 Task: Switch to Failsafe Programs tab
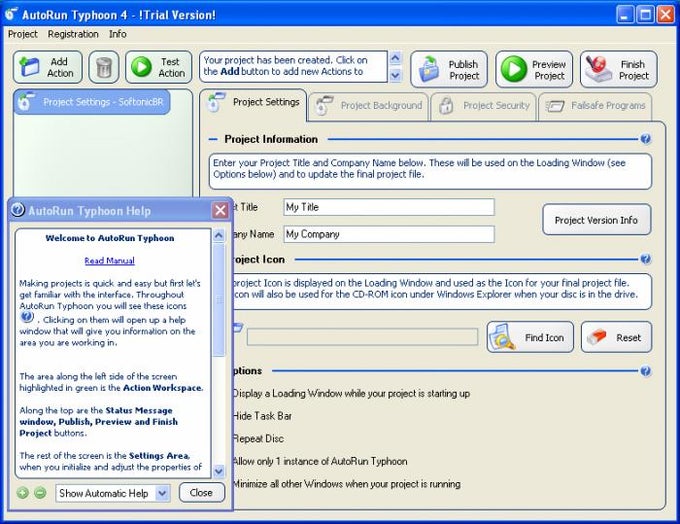[595, 106]
